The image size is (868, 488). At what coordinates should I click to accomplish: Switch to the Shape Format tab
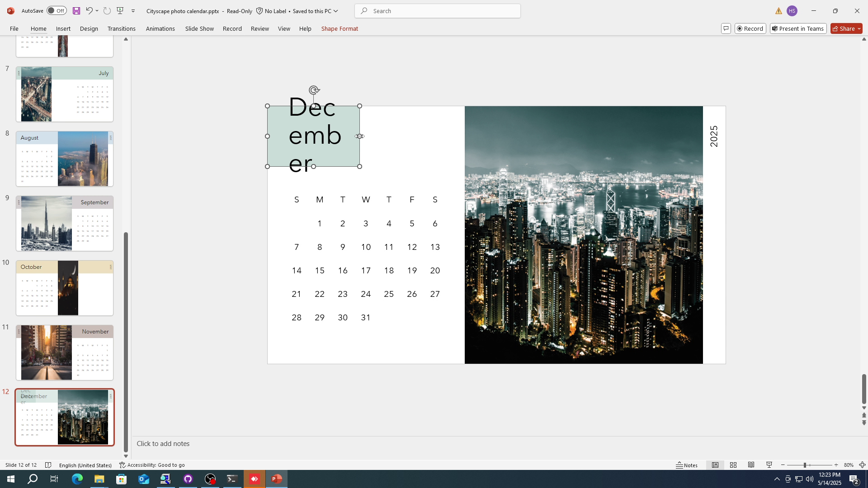(x=339, y=28)
